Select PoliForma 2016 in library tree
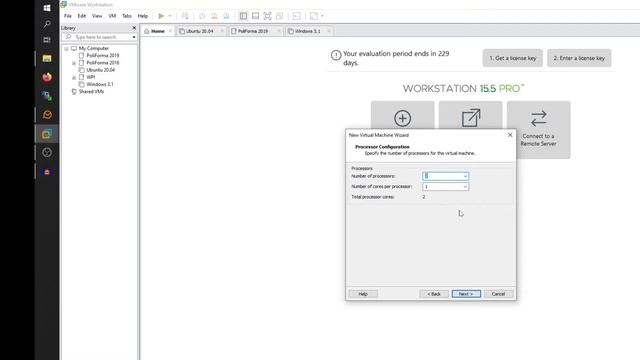 [102, 63]
